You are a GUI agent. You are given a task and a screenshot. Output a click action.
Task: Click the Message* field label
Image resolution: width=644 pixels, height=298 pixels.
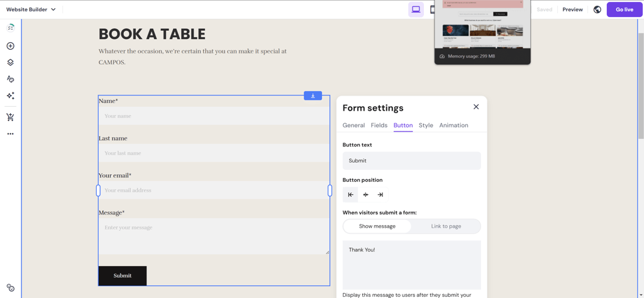coord(111,212)
